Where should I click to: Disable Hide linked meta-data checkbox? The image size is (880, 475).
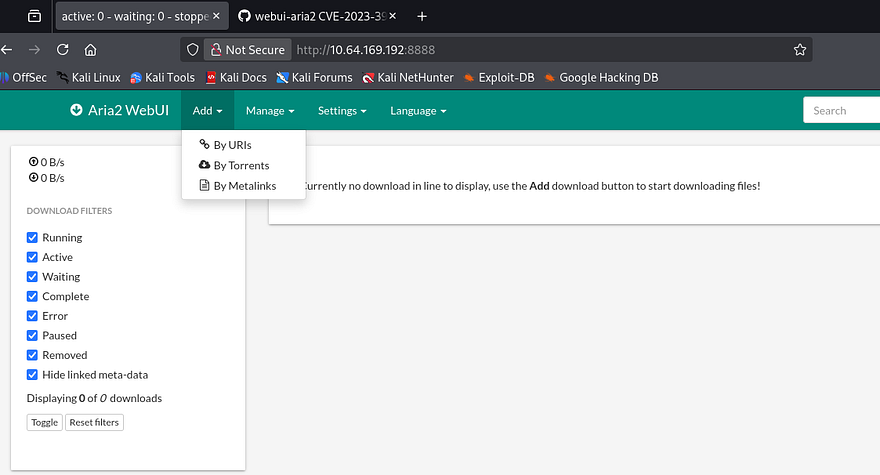(32, 375)
